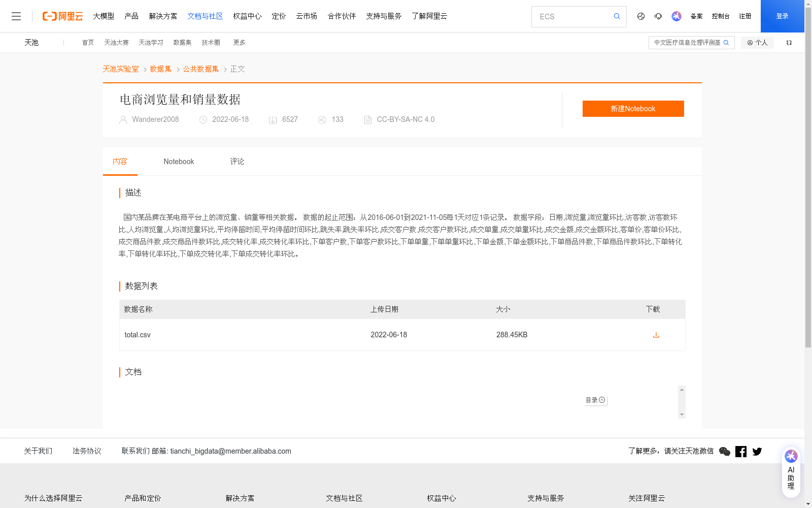Screen dimensions: 812x508
Task: Select the 内容 tab
Action: (120, 162)
